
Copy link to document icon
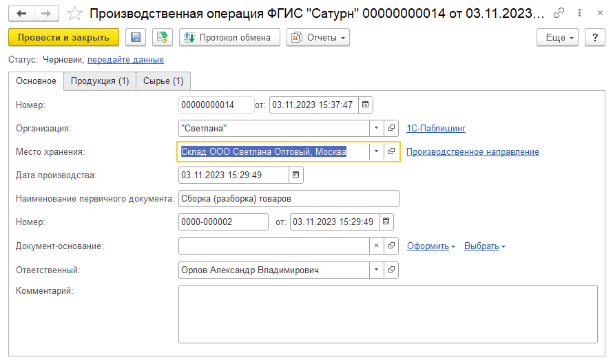[559, 13]
